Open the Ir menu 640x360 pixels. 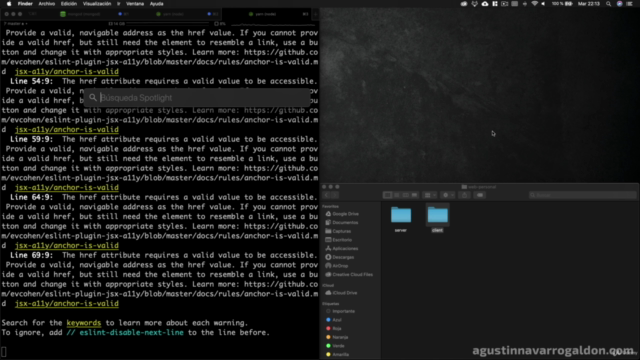119,4
